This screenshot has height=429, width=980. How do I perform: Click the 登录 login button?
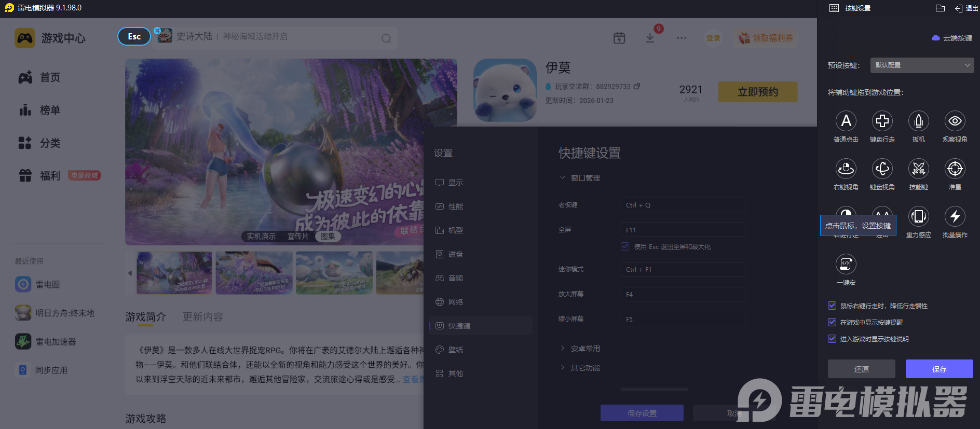coord(713,38)
